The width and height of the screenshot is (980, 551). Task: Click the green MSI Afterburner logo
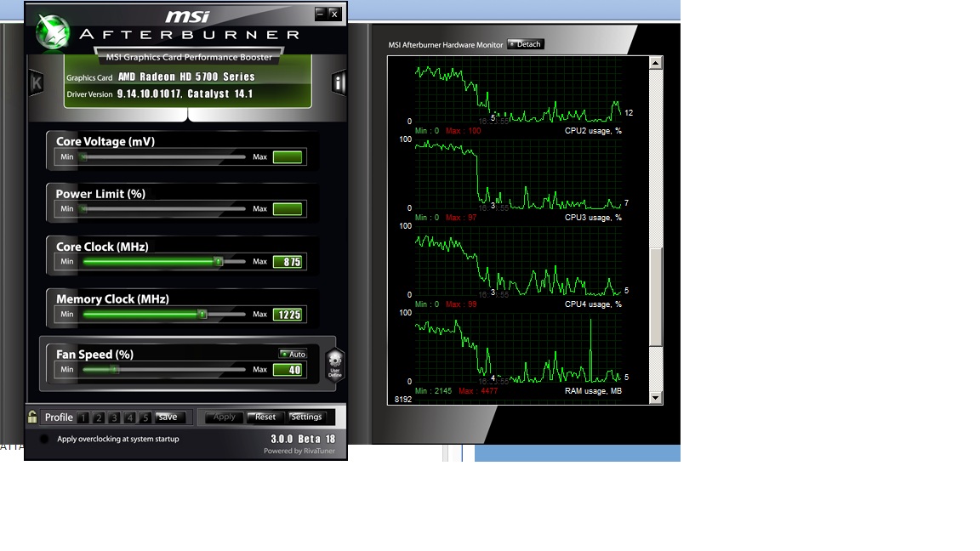pos(53,31)
